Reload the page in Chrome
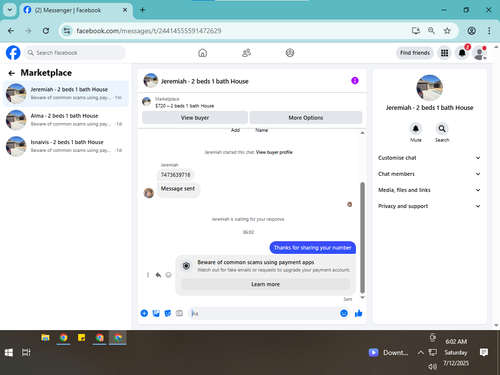The width and height of the screenshot is (500, 375). 46,31
